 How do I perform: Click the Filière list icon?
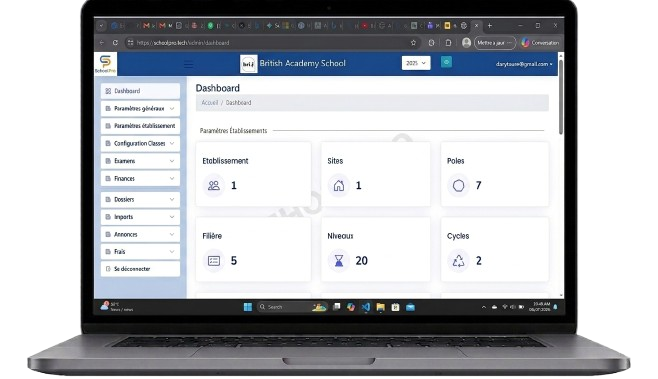click(x=214, y=261)
